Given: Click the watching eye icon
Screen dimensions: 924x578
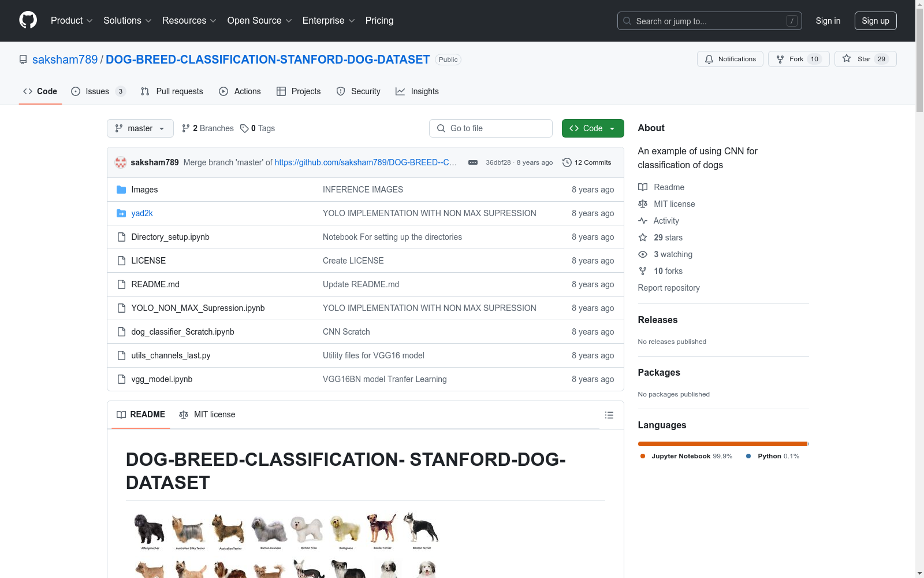Looking at the screenshot, I should coord(643,254).
